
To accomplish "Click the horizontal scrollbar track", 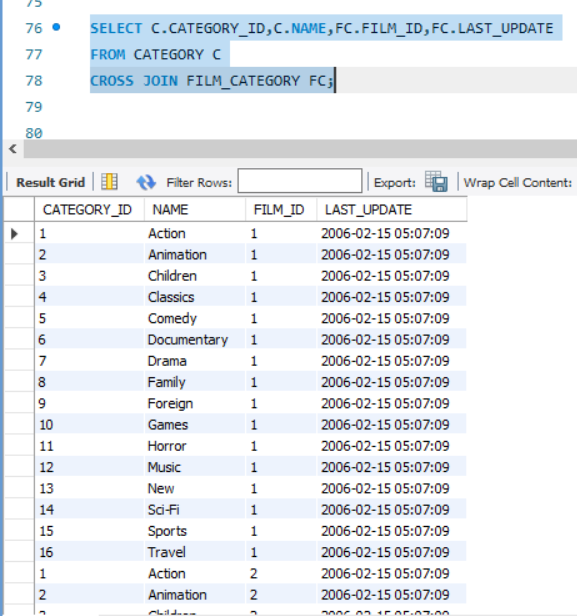I will (x=300, y=149).
